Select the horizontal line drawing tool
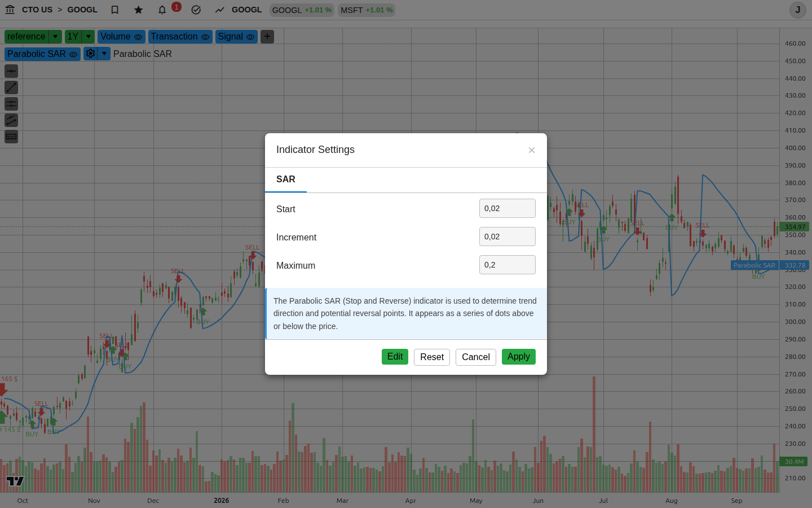Image resolution: width=812 pixels, height=508 pixels. pos(11,71)
